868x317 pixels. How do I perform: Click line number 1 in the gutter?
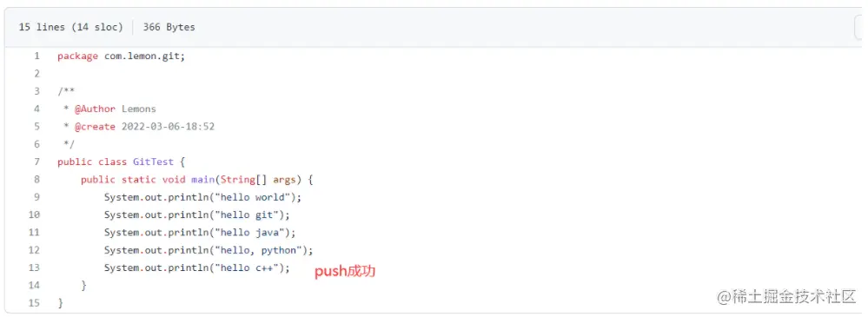(36, 56)
